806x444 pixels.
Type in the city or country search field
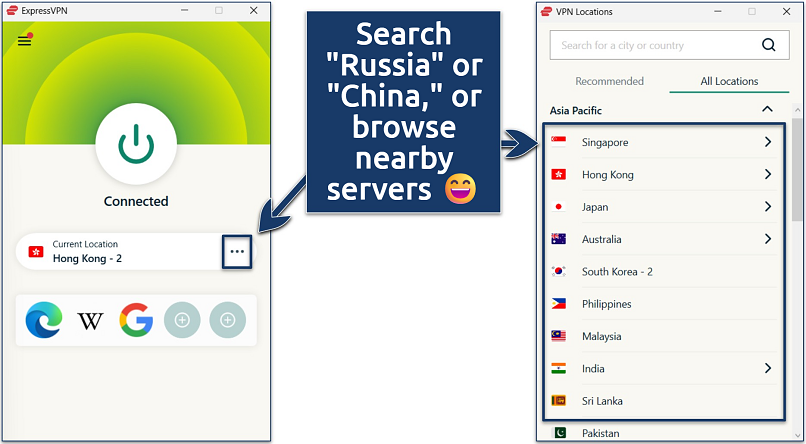[x=650, y=45]
